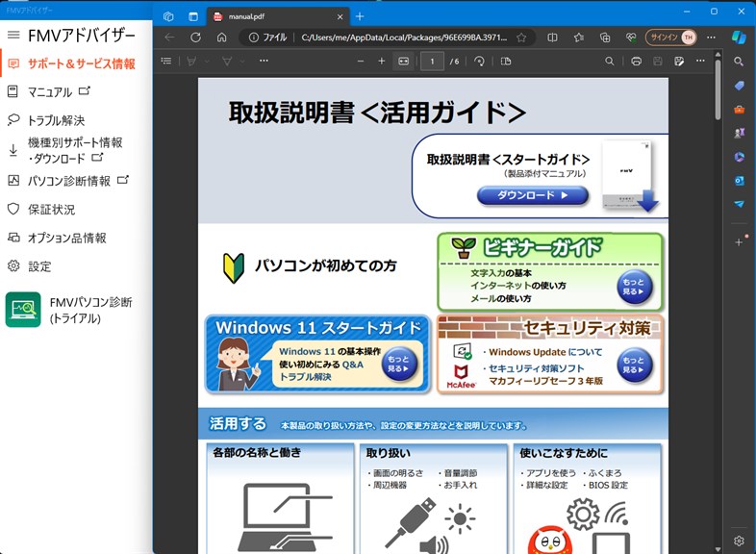Open Edge sidebar search icon

[x=739, y=62]
